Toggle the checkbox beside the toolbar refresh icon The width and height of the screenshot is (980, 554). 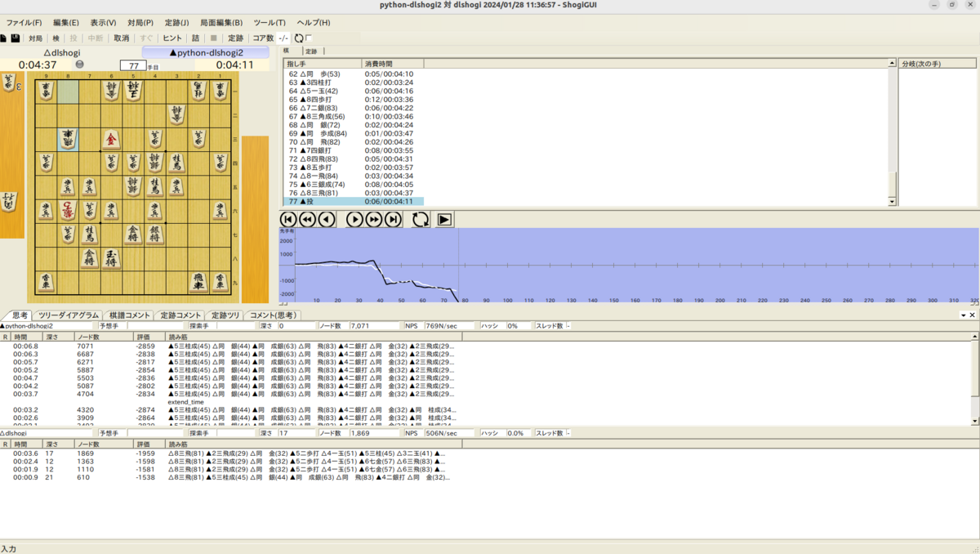pyautogui.click(x=308, y=38)
